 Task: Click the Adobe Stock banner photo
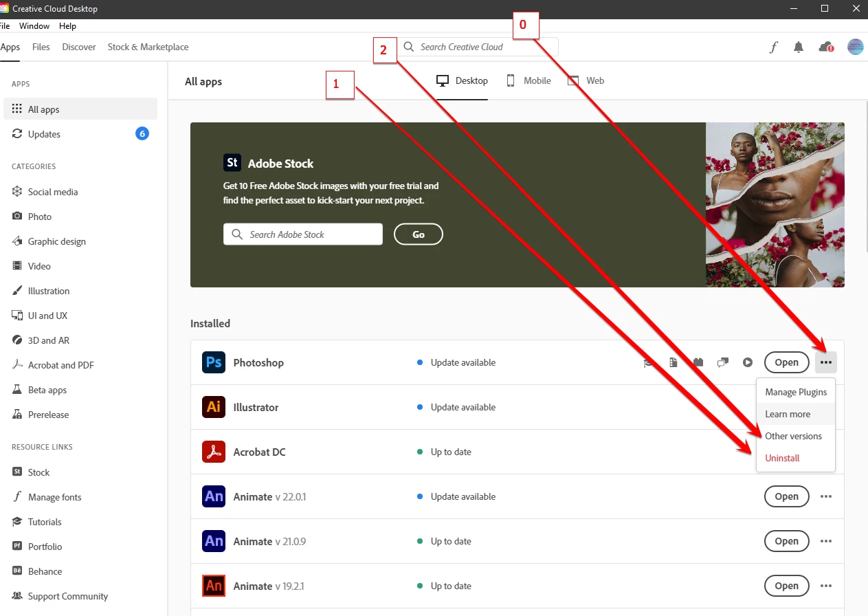(775, 205)
